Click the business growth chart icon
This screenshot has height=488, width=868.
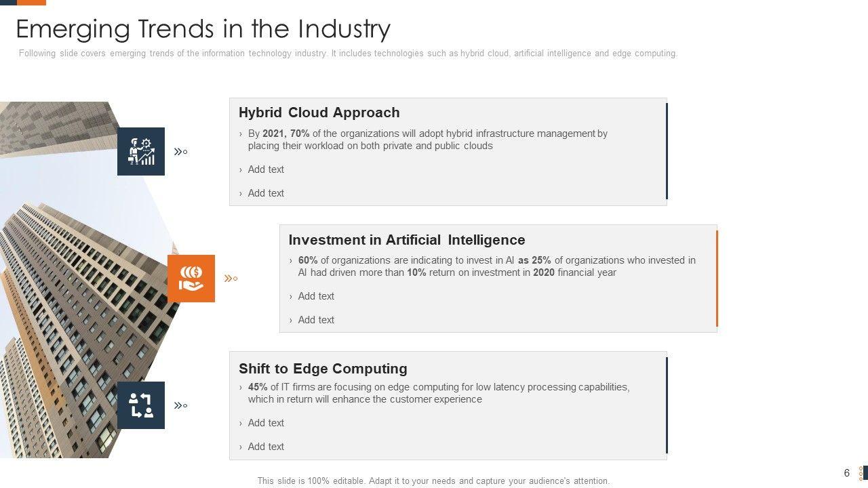(141, 151)
